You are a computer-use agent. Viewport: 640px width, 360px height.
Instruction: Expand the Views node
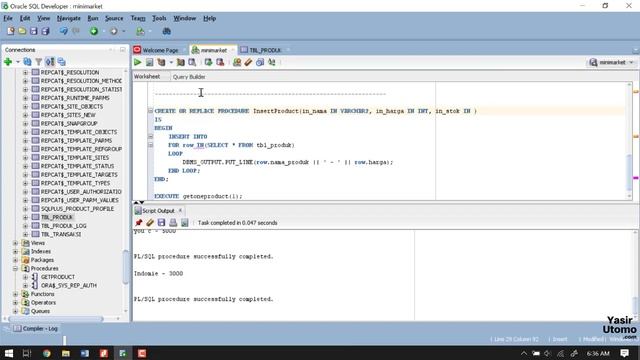(x=16, y=243)
